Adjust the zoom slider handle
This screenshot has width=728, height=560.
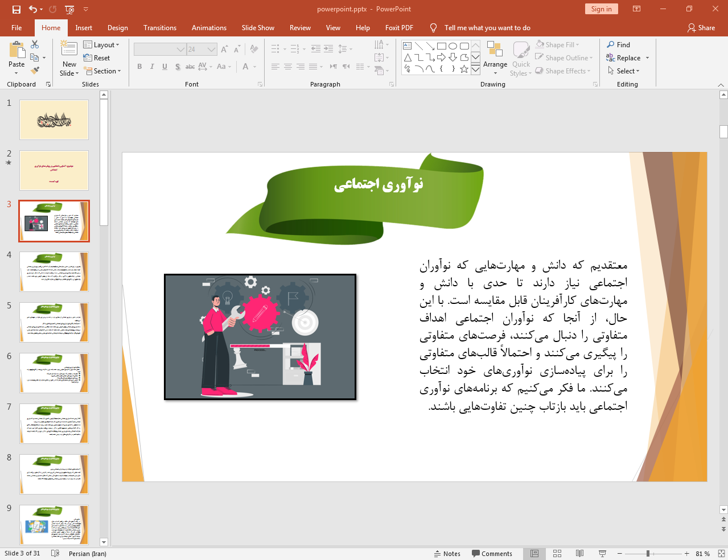pyautogui.click(x=648, y=553)
